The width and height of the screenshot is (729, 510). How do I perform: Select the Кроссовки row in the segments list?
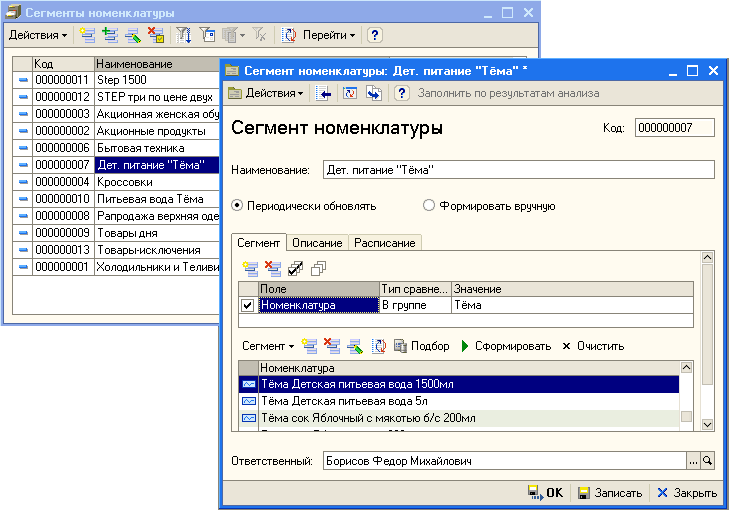pyautogui.click(x=125, y=182)
